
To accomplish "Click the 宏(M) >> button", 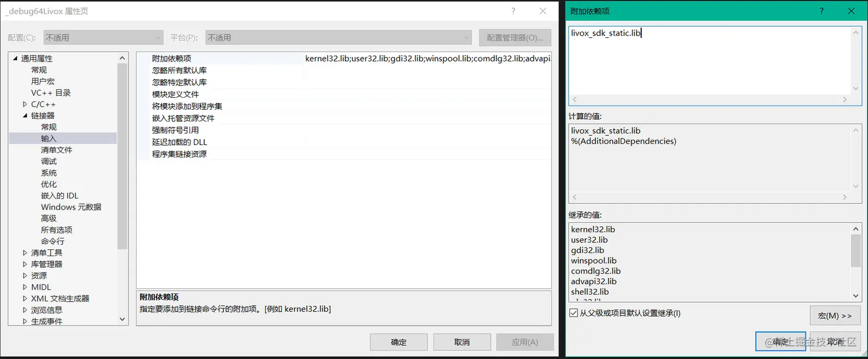I will 835,315.
